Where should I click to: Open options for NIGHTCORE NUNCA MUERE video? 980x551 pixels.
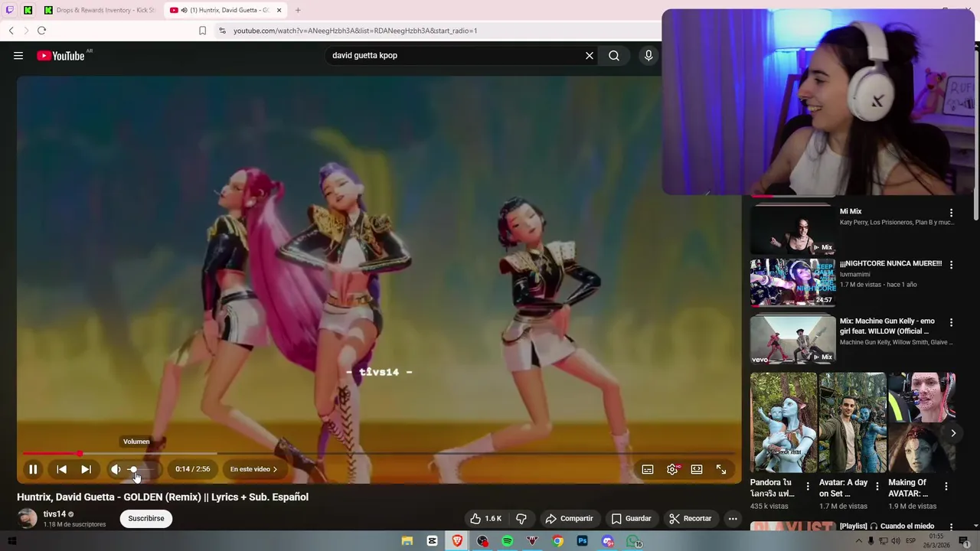[952, 265]
